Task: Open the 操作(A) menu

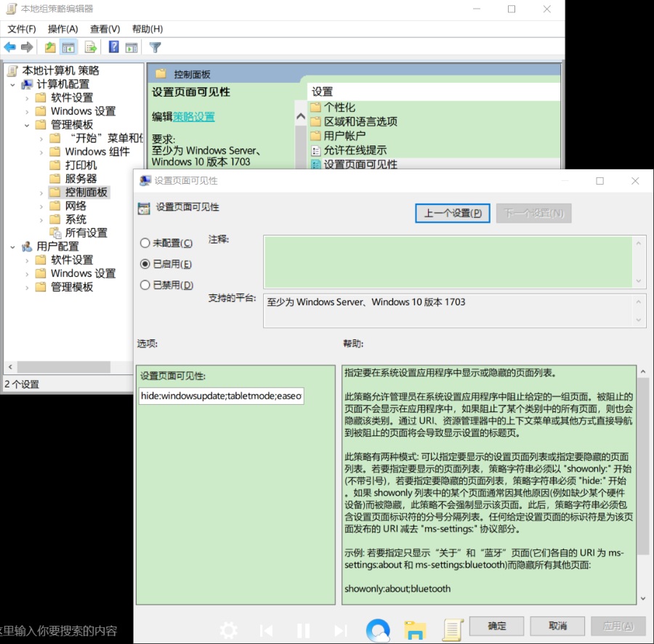Action: pos(63,29)
